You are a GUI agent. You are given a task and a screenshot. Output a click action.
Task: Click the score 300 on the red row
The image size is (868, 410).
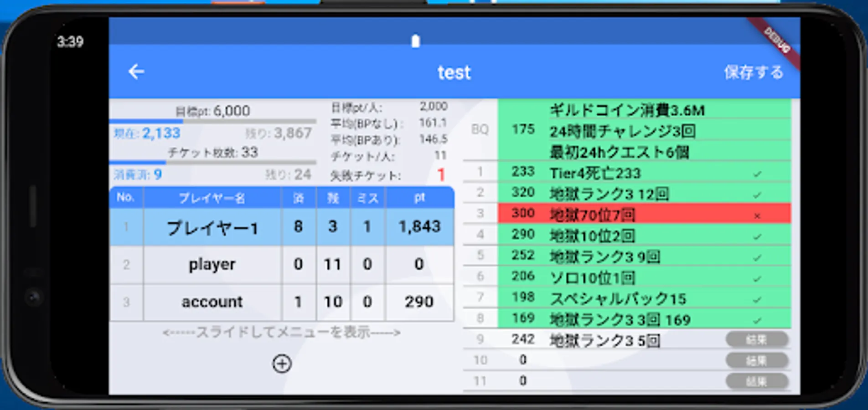click(x=523, y=213)
